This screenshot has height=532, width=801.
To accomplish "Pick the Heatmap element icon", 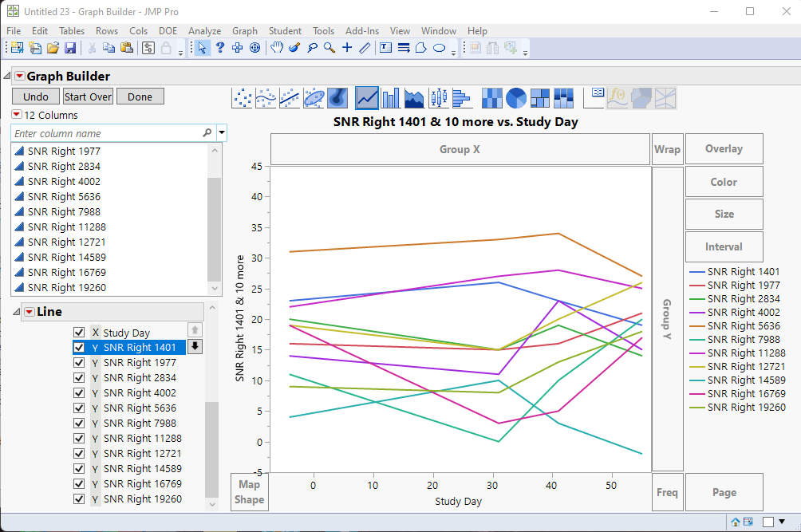I will [x=492, y=98].
